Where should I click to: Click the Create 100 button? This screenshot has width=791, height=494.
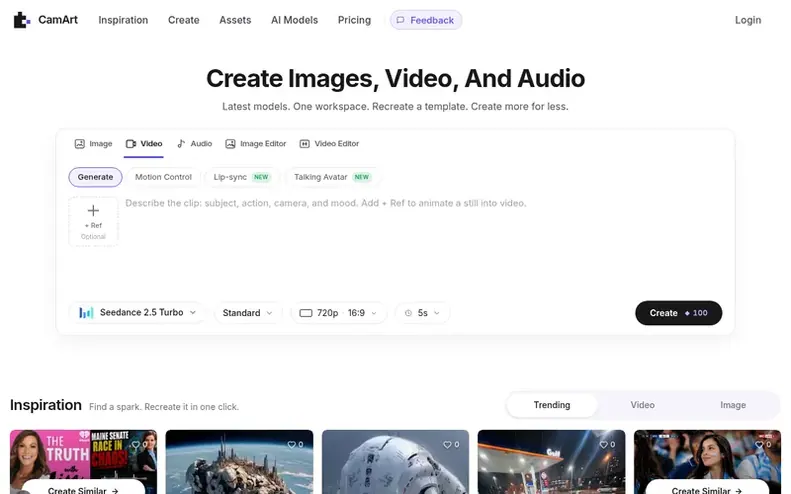pyautogui.click(x=679, y=313)
